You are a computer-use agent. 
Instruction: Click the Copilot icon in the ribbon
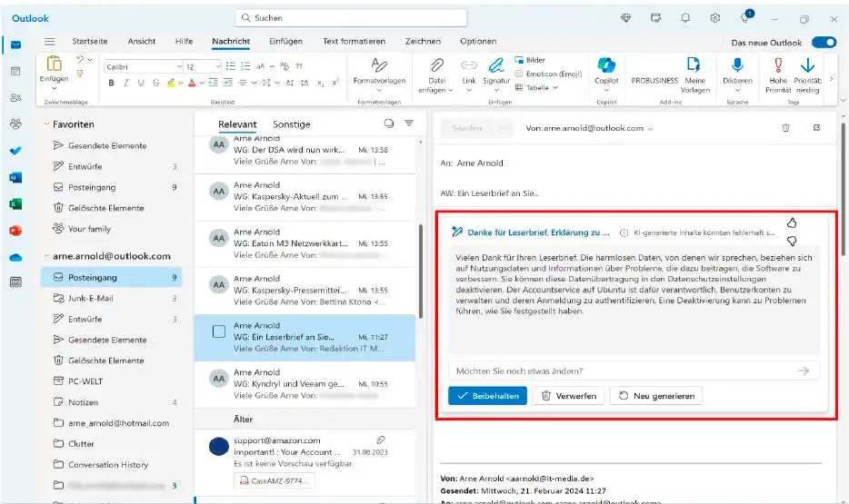click(x=606, y=65)
